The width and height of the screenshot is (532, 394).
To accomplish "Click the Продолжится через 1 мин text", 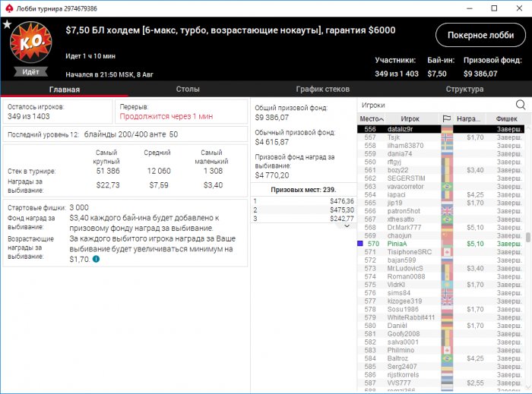I will point(166,116).
